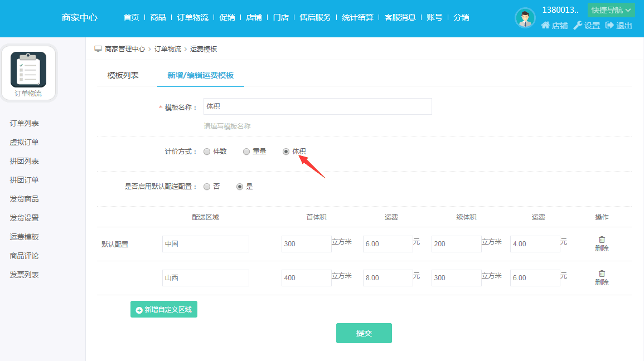Open the 订单物流 top menu

pyautogui.click(x=192, y=17)
